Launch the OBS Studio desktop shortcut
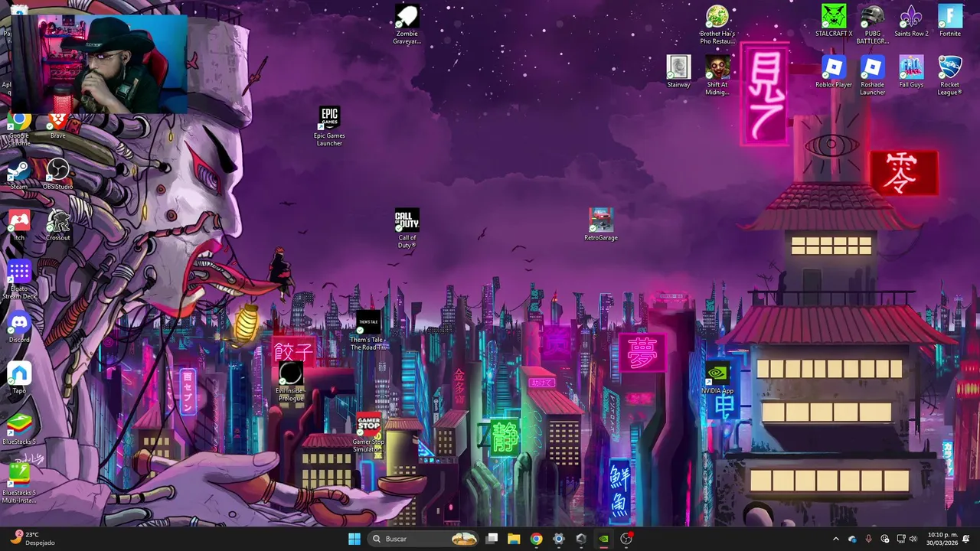Viewport: 980px width, 551px height. point(57,174)
